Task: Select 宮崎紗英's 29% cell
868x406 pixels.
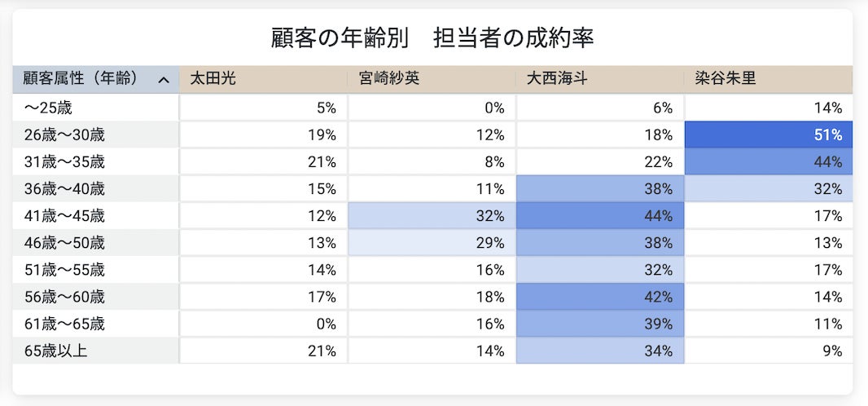Action: pos(432,243)
